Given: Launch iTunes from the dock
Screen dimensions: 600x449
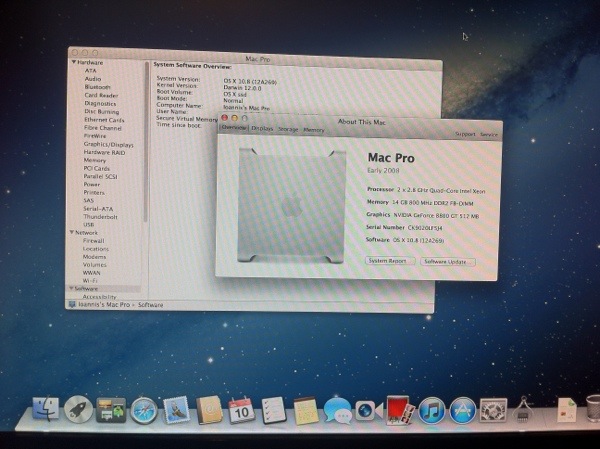Looking at the screenshot, I should coord(432,411).
